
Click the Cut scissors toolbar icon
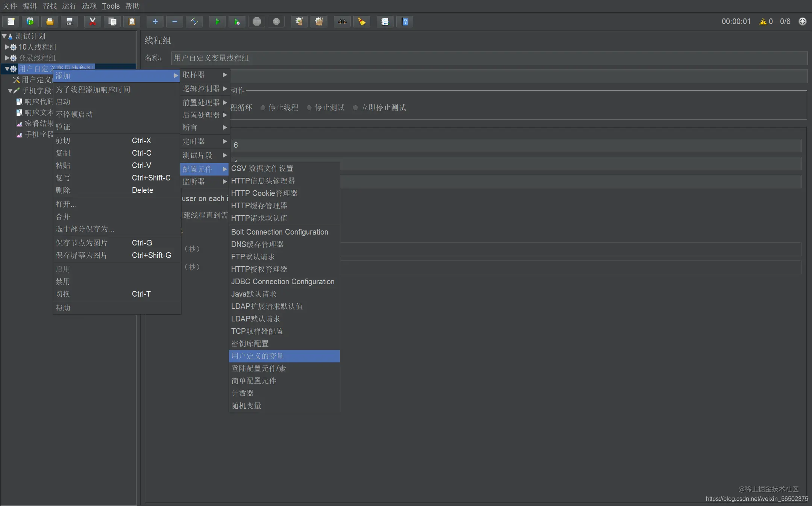92,21
